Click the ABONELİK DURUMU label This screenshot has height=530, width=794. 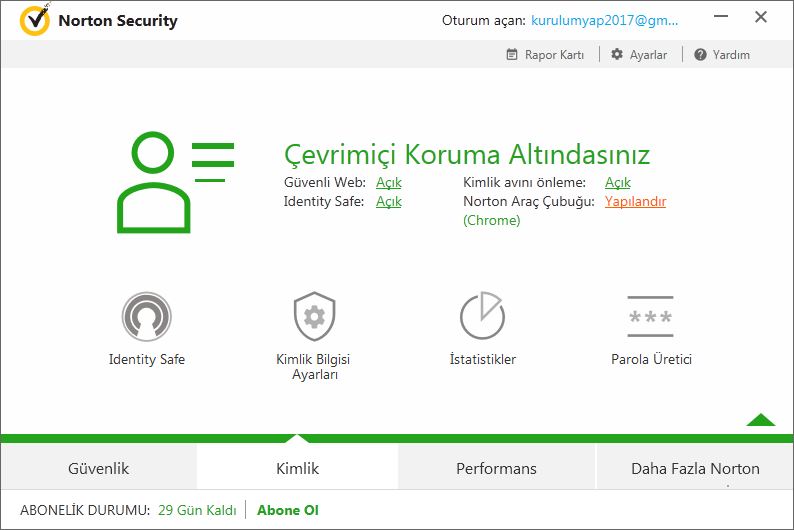[x=85, y=510]
